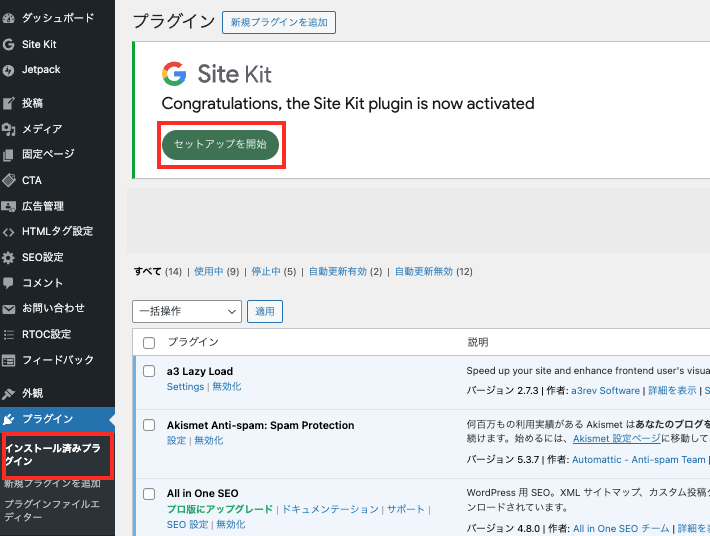Viewport: 710px width, 536px height.
Task: Check the Akismet Anti-spam checkbox
Action: (149, 425)
